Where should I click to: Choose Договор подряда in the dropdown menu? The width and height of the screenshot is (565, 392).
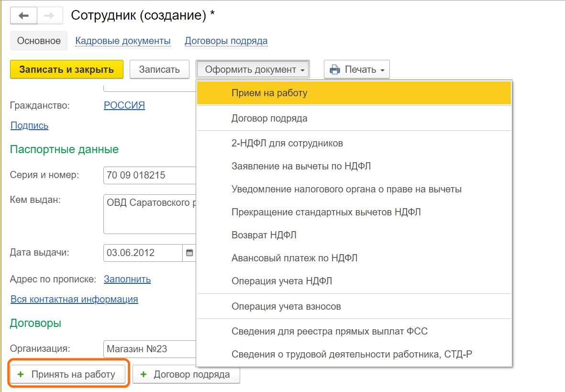tap(354, 118)
